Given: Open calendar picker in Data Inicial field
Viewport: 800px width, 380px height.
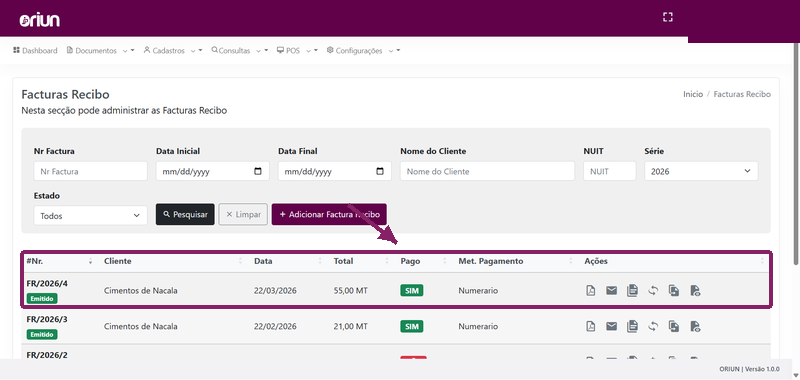Looking at the screenshot, I should coord(258,171).
